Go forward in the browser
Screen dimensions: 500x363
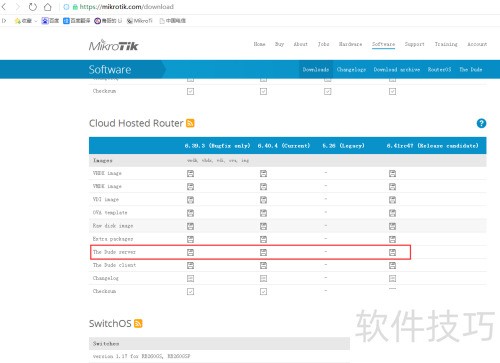[18, 6]
